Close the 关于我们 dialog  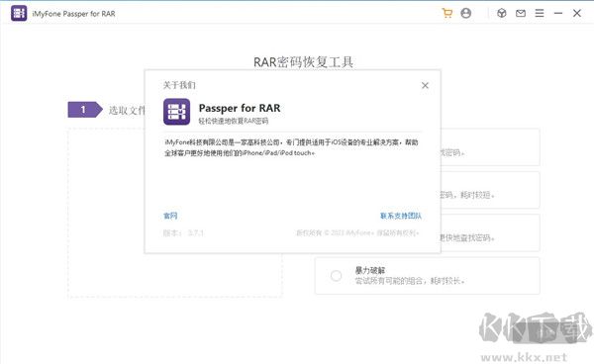point(425,85)
